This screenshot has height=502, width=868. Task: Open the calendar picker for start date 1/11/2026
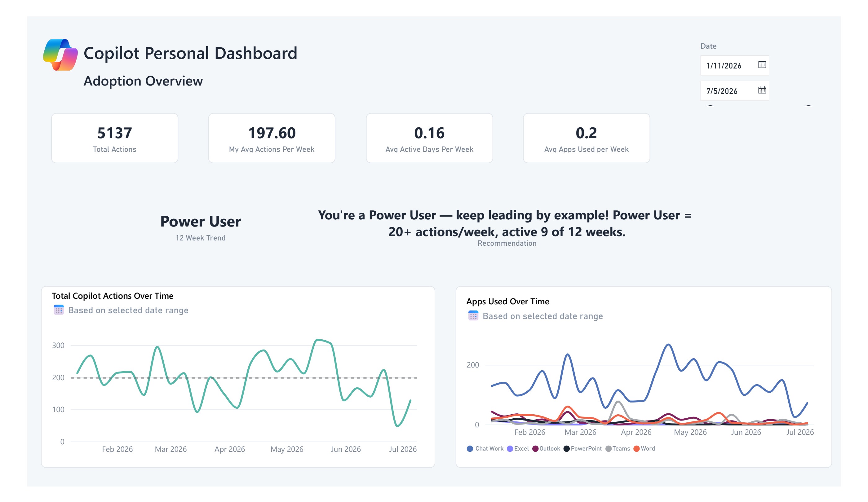(x=762, y=64)
